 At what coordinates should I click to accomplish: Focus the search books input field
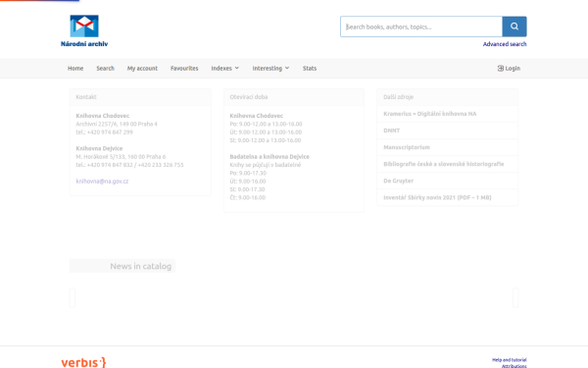tap(421, 26)
